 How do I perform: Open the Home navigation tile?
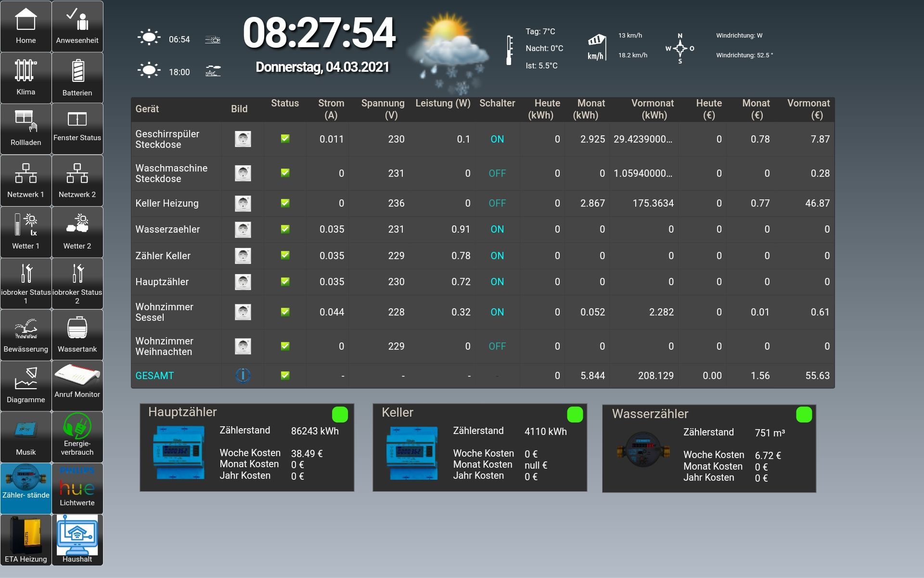26,26
